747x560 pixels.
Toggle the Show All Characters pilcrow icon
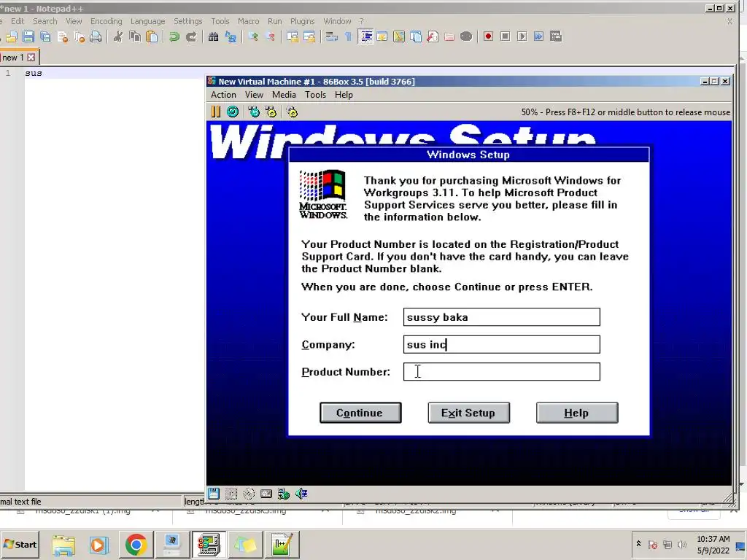point(348,36)
